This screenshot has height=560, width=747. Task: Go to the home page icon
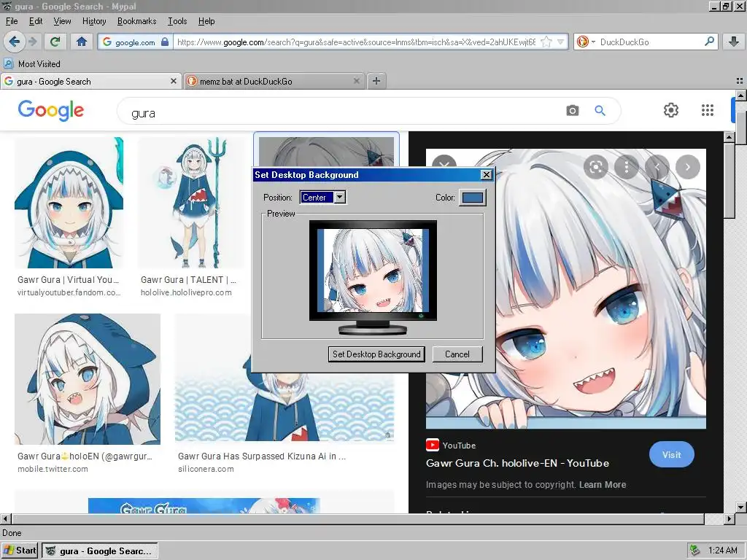[82, 42]
